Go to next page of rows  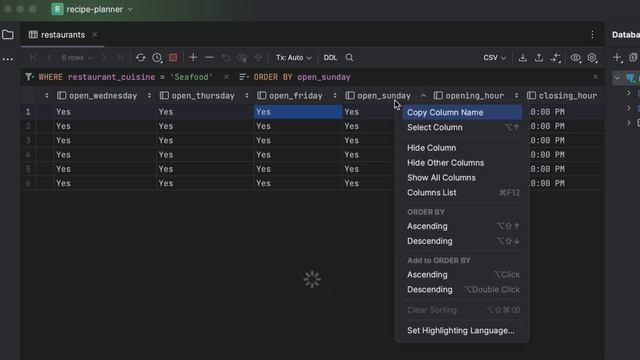[x=104, y=58]
